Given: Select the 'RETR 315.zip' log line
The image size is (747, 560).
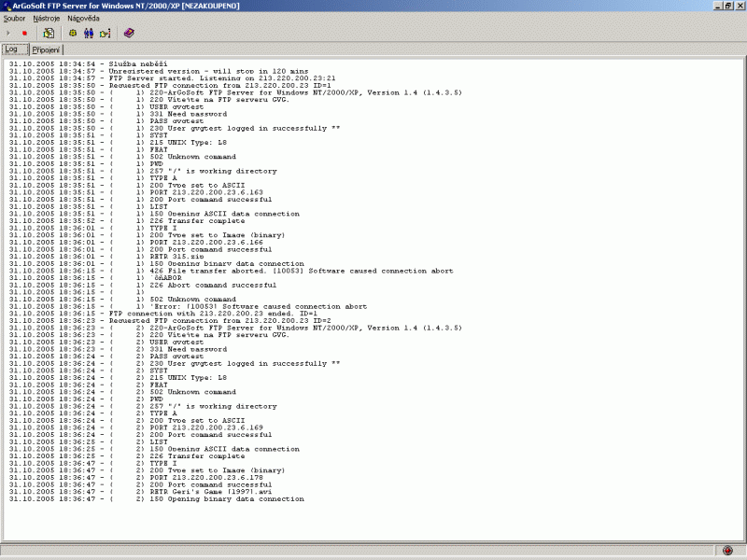Looking at the screenshot, I should [x=106, y=257].
